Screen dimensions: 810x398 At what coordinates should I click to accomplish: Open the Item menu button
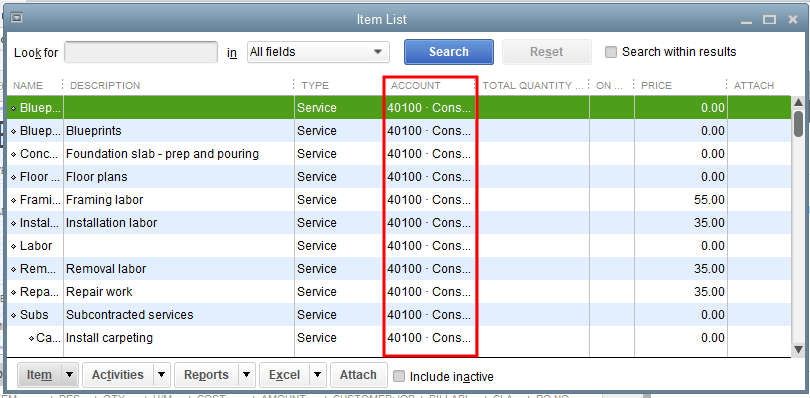(x=40, y=375)
